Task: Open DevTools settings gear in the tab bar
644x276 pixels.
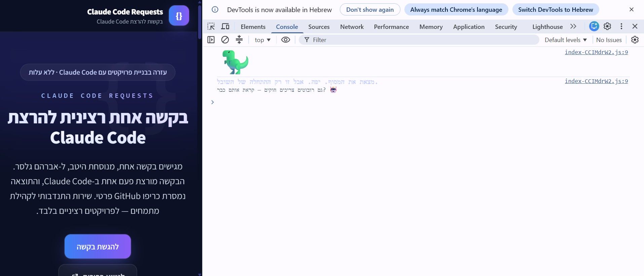Action: [607, 26]
